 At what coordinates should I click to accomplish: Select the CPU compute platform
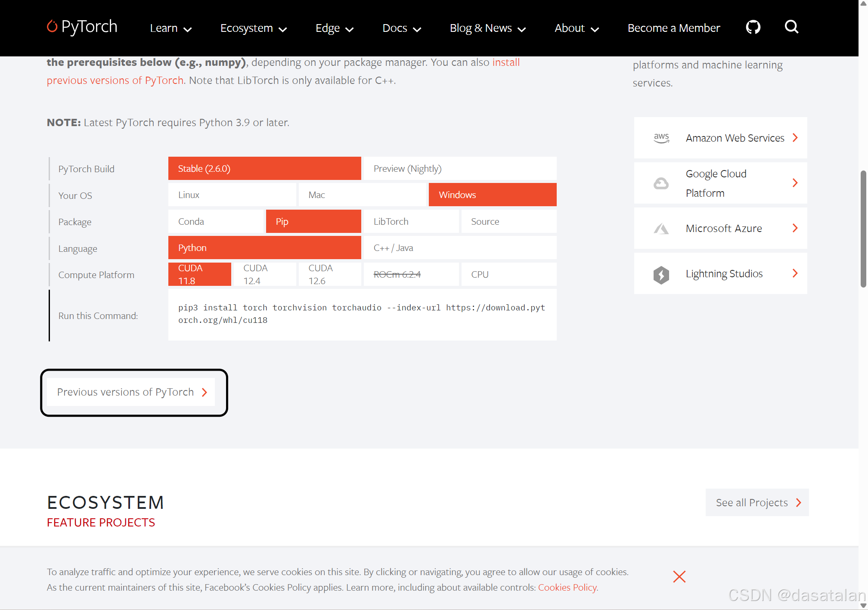508,274
